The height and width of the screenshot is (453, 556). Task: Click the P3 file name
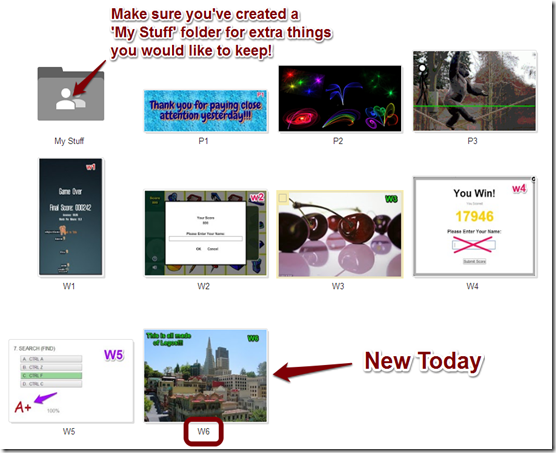coord(472,141)
